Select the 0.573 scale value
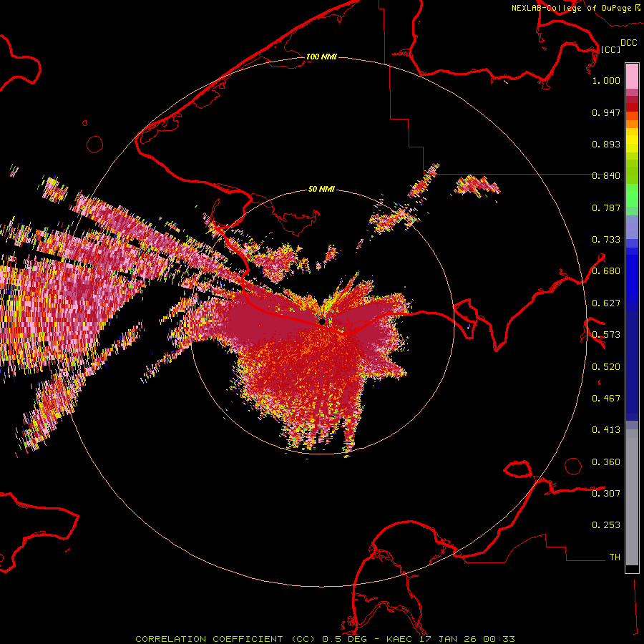Viewport: 644px width, 644px height. point(606,335)
